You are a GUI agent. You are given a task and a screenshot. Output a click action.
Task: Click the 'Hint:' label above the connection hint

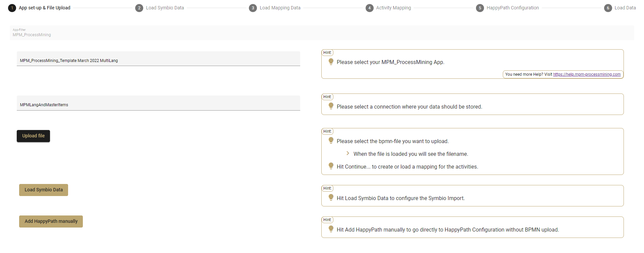tap(327, 97)
